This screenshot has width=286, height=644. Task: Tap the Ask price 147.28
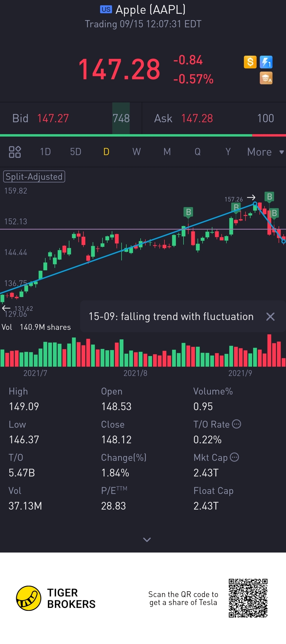[x=197, y=119]
